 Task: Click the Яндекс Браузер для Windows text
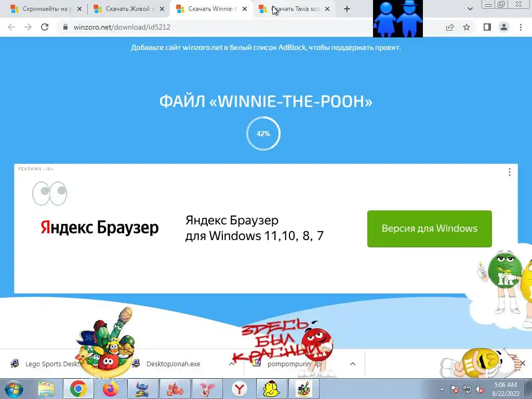pyautogui.click(x=255, y=228)
